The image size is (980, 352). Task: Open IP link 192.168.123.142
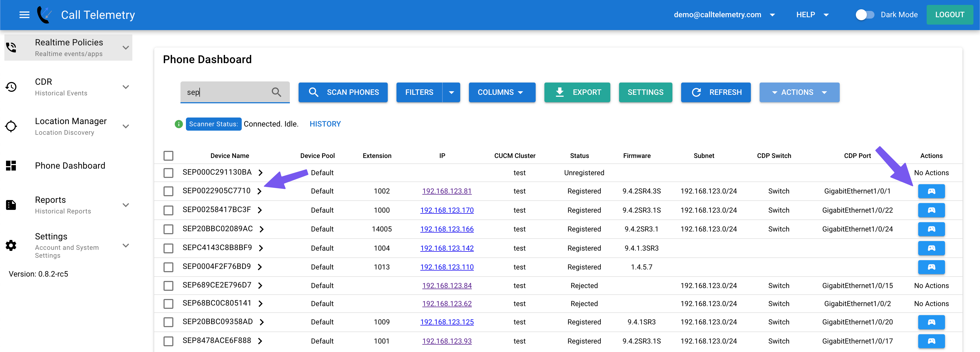pyautogui.click(x=447, y=248)
